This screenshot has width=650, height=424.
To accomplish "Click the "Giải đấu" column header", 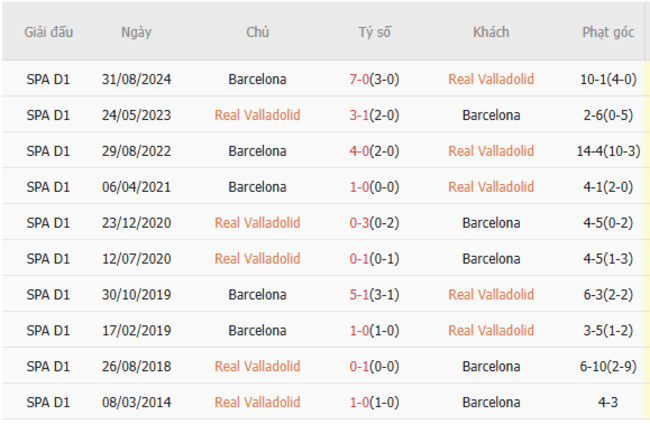I will coord(49,32).
